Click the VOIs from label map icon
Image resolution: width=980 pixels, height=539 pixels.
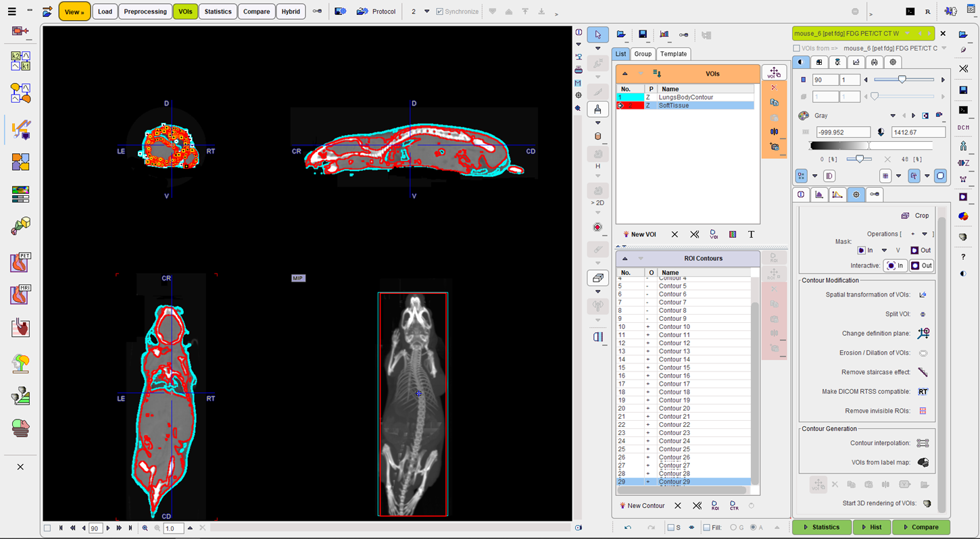pyautogui.click(x=923, y=463)
